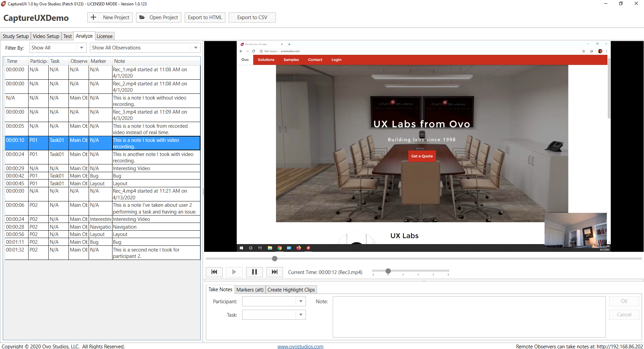This screenshot has height=349, width=644.
Task: Click inside the Note text field
Action: 469,316
